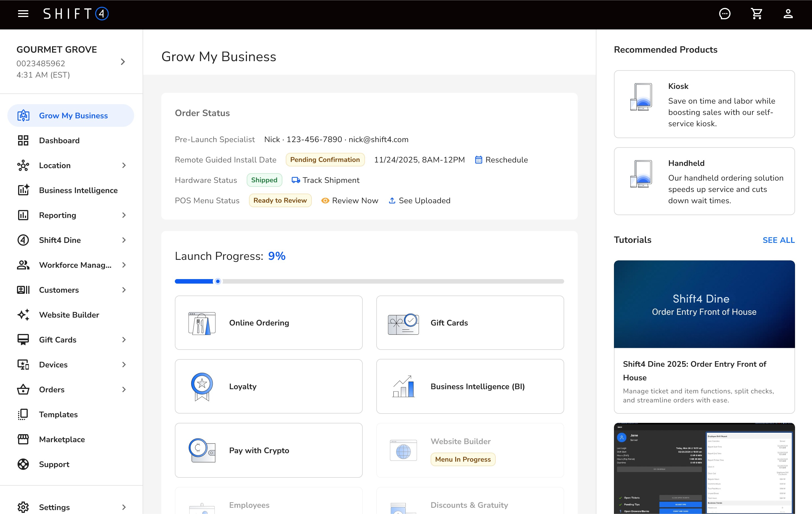Expand the Devices submenu chevron

(x=124, y=365)
